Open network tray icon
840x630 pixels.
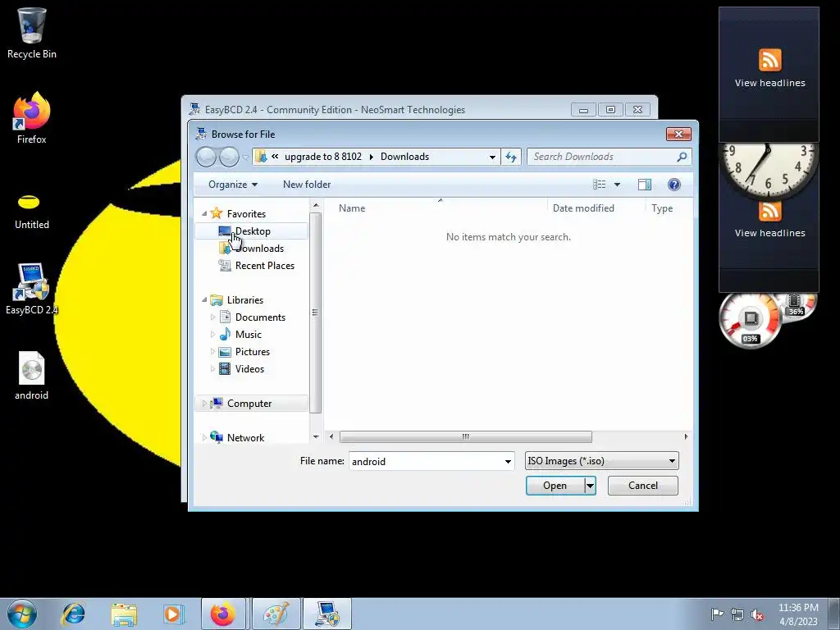coord(737,614)
